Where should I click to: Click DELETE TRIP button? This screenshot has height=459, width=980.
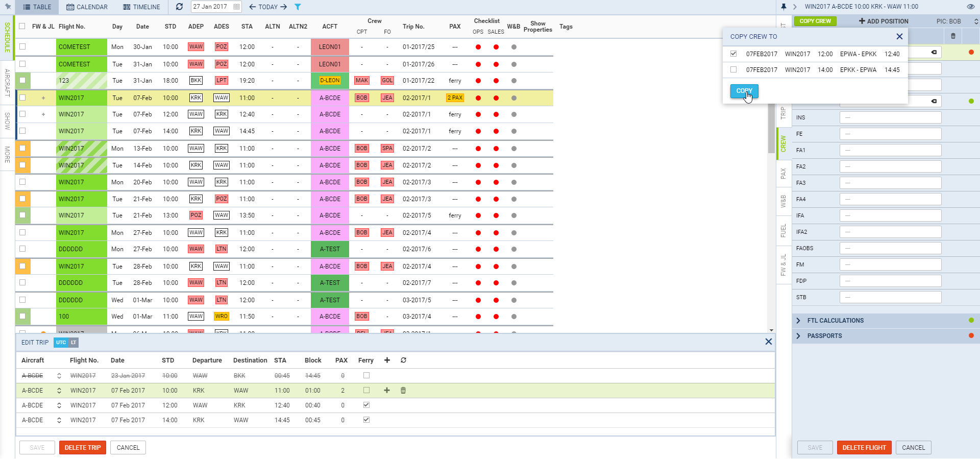[83, 448]
